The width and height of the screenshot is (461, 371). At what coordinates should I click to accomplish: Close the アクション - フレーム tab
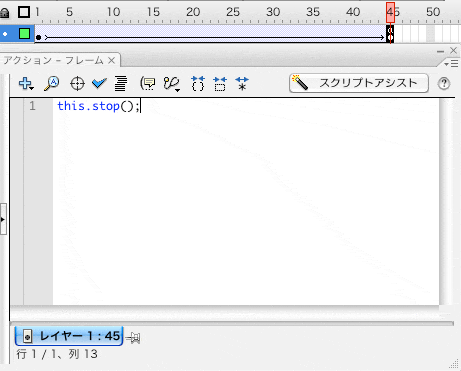[x=112, y=60]
